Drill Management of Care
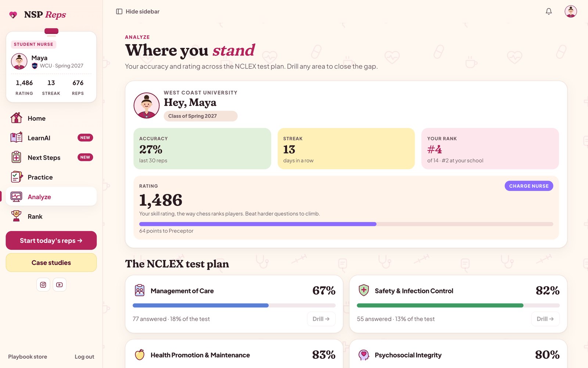588x368 pixels. point(321,319)
